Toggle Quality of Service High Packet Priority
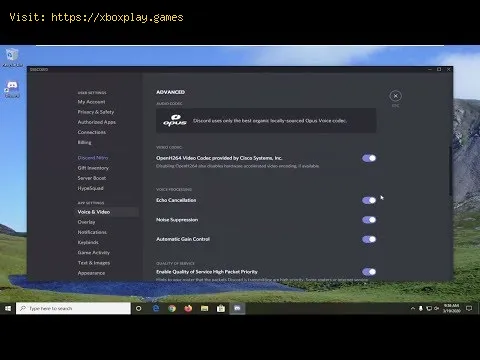Screen dimensions: 480x360 pos(369,272)
